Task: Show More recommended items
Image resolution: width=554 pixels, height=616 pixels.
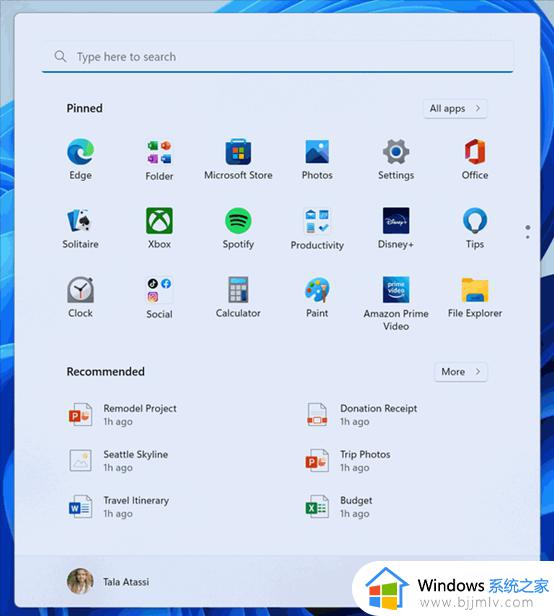Action: (461, 372)
